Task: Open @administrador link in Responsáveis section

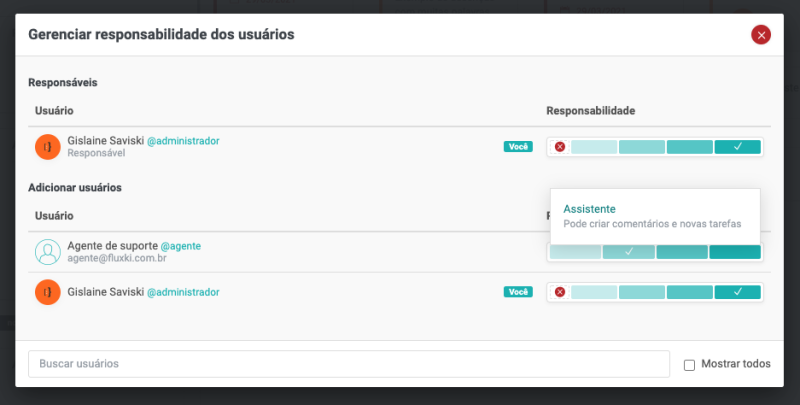Action: point(183,141)
